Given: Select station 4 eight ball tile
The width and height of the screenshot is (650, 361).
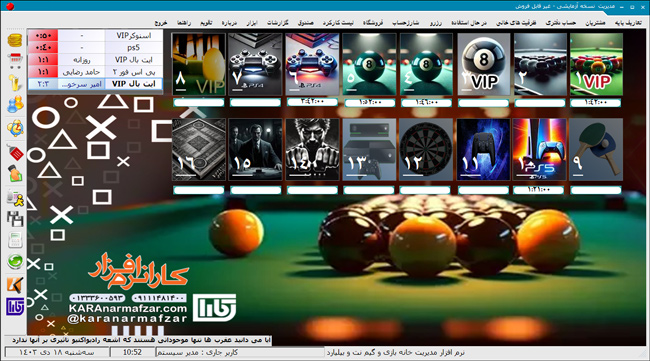Looking at the screenshot, I should tap(426, 65).
